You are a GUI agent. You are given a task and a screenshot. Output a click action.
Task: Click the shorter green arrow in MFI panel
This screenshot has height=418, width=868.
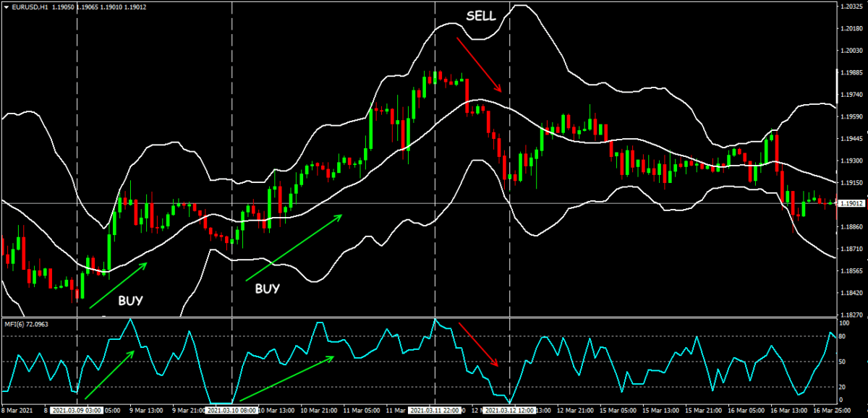[x=110, y=374]
